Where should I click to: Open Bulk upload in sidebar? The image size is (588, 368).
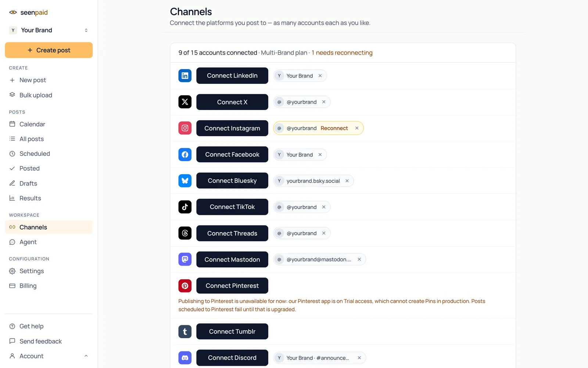tap(49, 95)
